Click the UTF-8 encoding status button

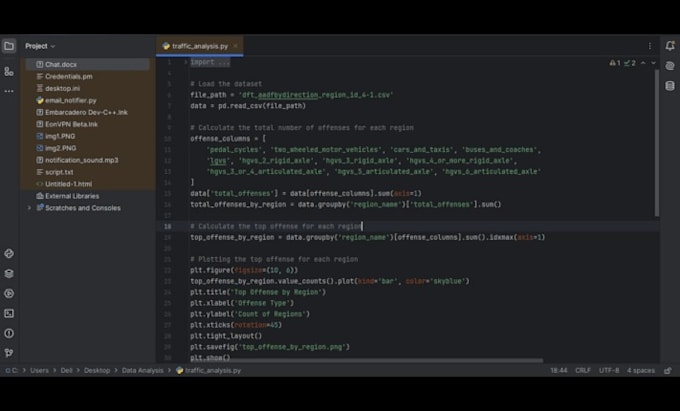click(608, 370)
